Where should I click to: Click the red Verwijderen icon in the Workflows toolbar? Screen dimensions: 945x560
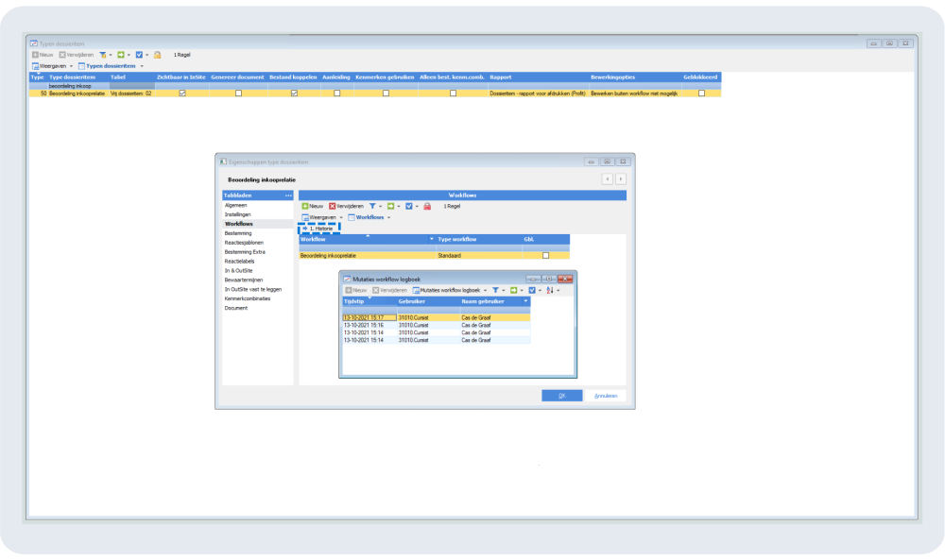(x=333, y=206)
